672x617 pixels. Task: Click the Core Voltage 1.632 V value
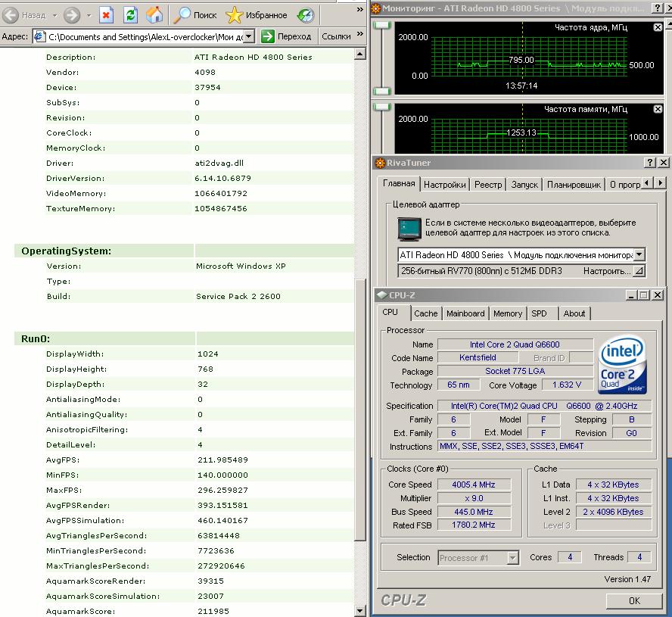click(567, 385)
